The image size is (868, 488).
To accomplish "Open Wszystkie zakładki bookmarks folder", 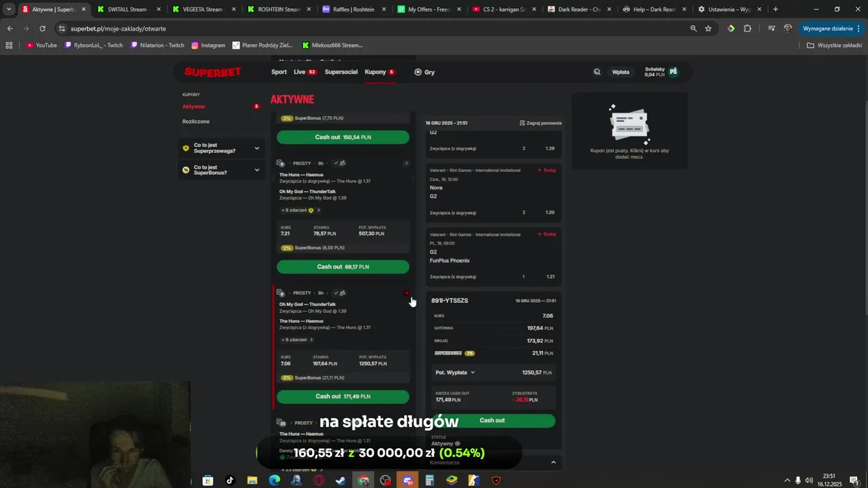I will pos(834,45).
